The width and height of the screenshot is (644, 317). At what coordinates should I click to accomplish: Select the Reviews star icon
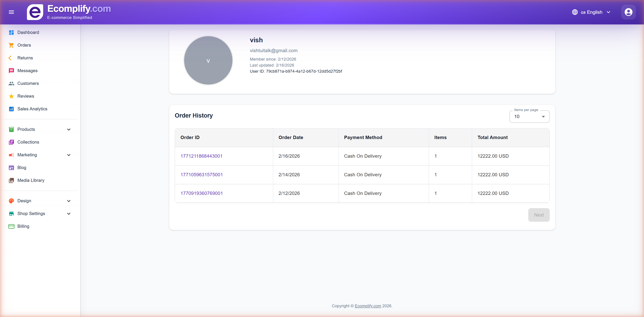[11, 96]
